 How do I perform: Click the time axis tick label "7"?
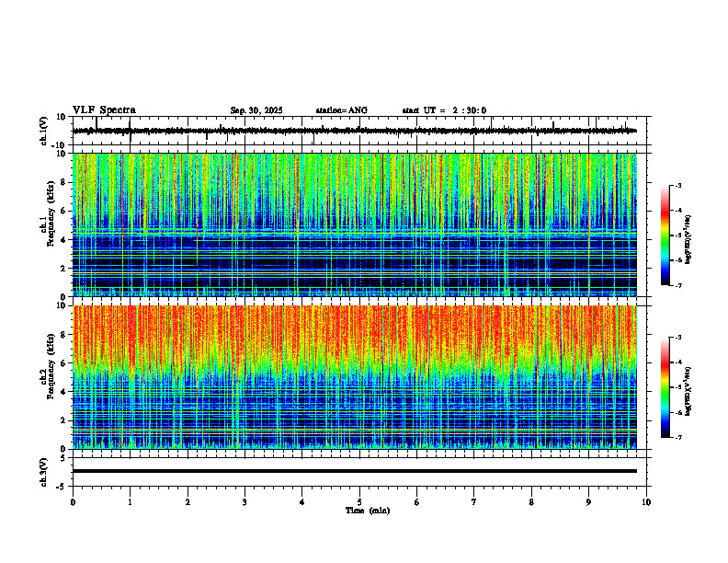474,502
